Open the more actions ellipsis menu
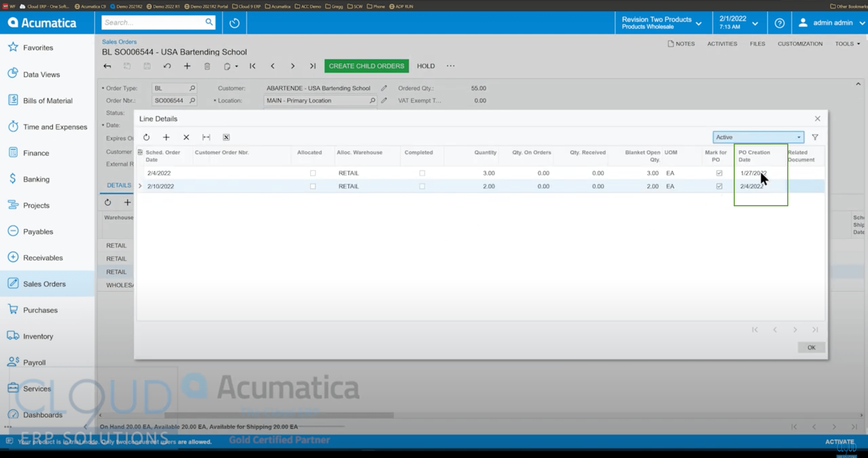868x458 pixels. coord(451,66)
